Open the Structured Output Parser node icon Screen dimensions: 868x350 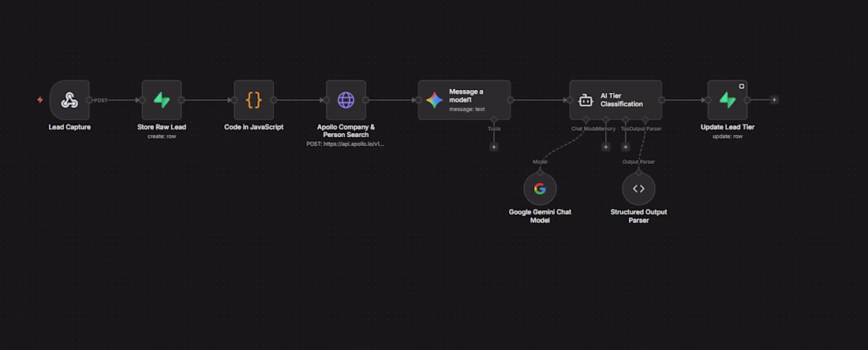point(639,189)
